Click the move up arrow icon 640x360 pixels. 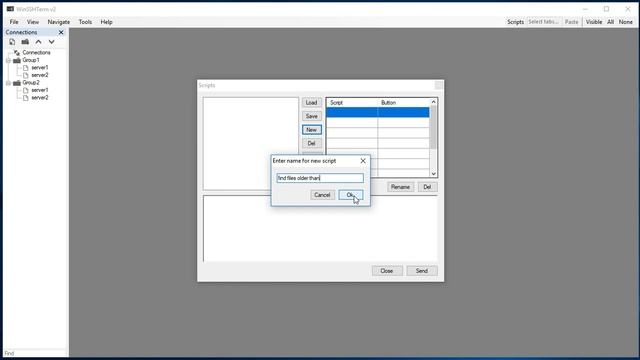point(38,42)
